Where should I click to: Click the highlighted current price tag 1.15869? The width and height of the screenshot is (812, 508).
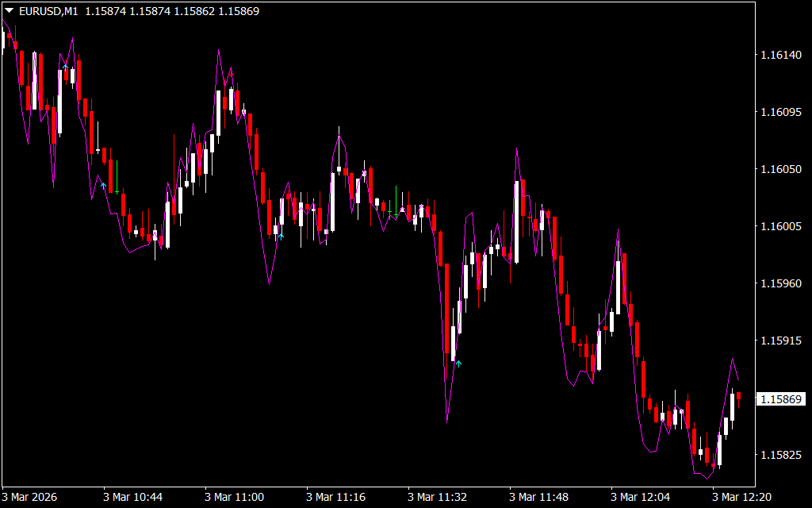point(780,399)
